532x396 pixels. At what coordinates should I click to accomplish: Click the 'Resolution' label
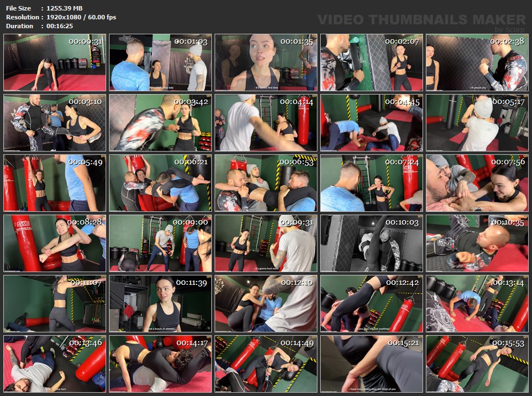coord(22,17)
